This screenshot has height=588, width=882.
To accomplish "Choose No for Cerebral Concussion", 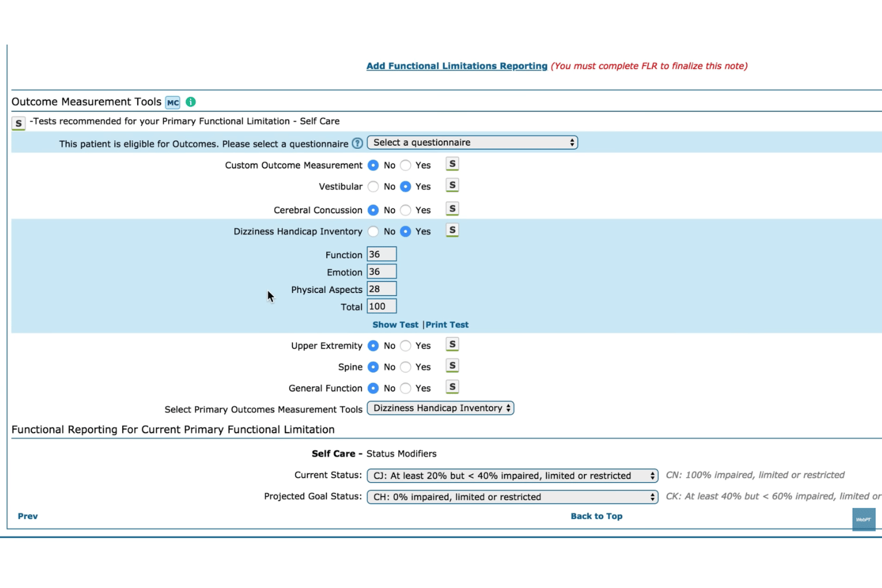I will 373,210.
